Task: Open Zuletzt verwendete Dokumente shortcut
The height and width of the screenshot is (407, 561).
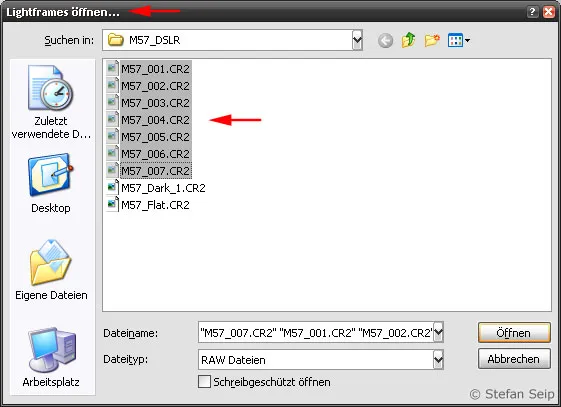Action: coord(51,102)
